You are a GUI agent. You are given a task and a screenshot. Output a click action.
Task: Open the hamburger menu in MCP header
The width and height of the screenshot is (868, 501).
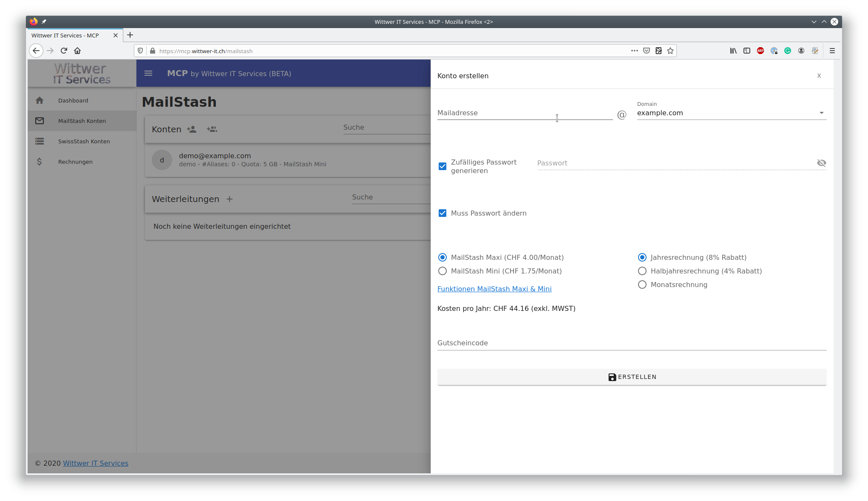[x=148, y=74]
